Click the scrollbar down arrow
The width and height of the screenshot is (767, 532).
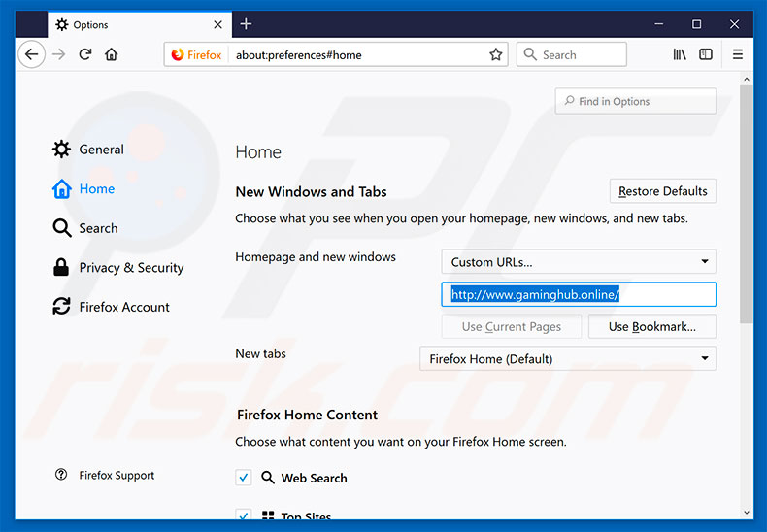click(x=746, y=513)
